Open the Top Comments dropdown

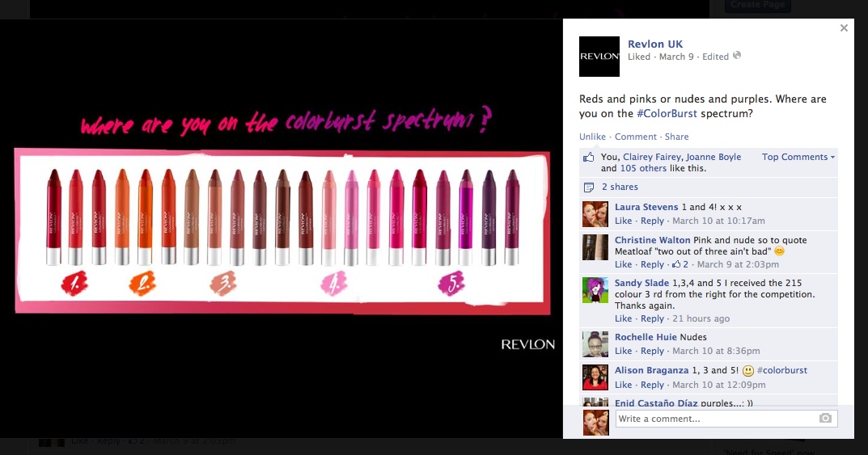[x=798, y=157]
